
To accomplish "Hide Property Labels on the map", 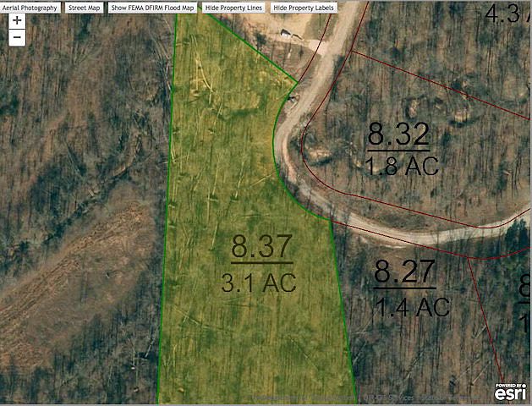I will point(304,8).
